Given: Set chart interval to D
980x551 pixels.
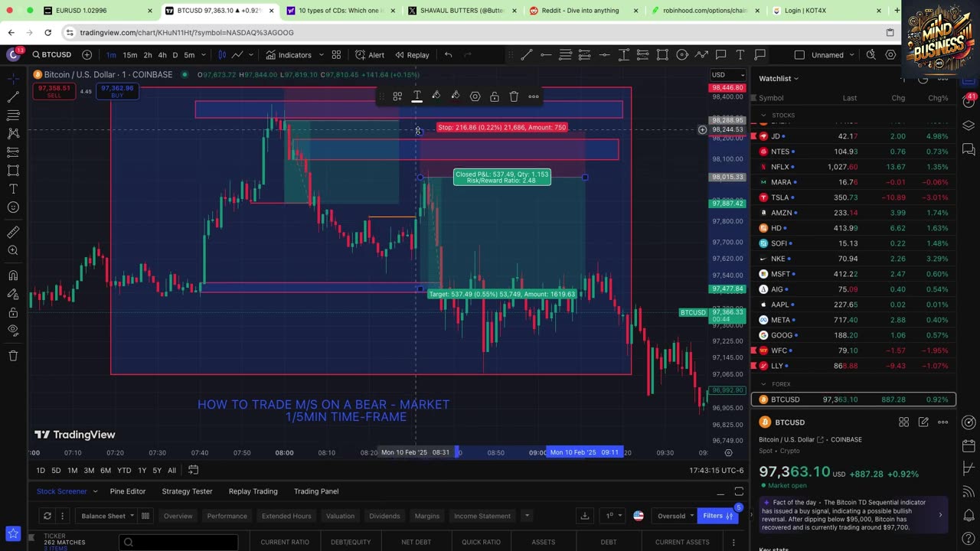Looking at the screenshot, I should point(175,55).
